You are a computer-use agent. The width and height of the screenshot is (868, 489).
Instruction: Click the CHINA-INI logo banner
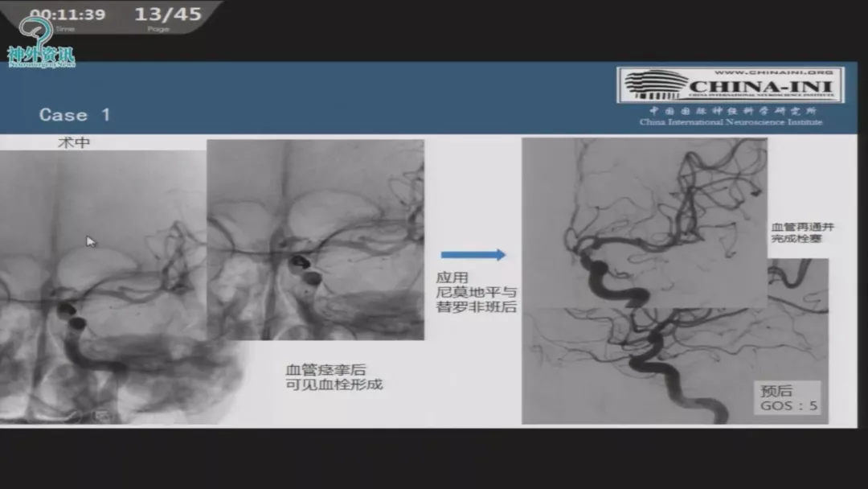[730, 84]
